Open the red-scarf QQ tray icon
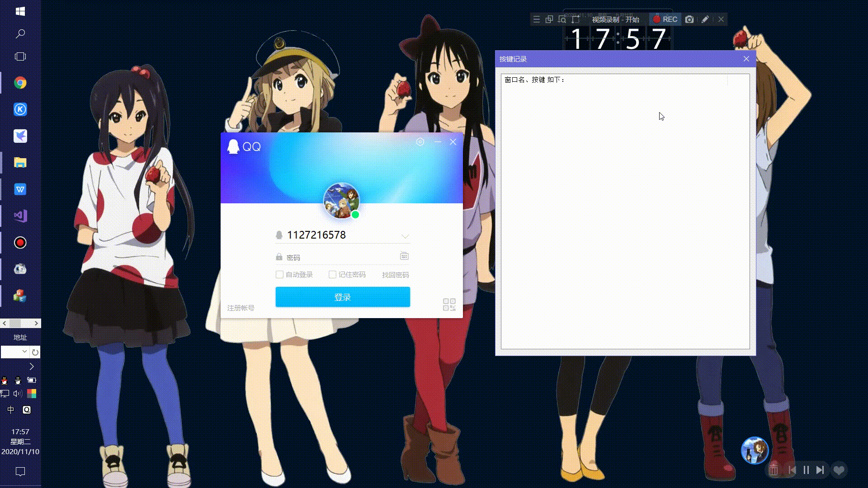The height and width of the screenshot is (488, 868). [5, 380]
